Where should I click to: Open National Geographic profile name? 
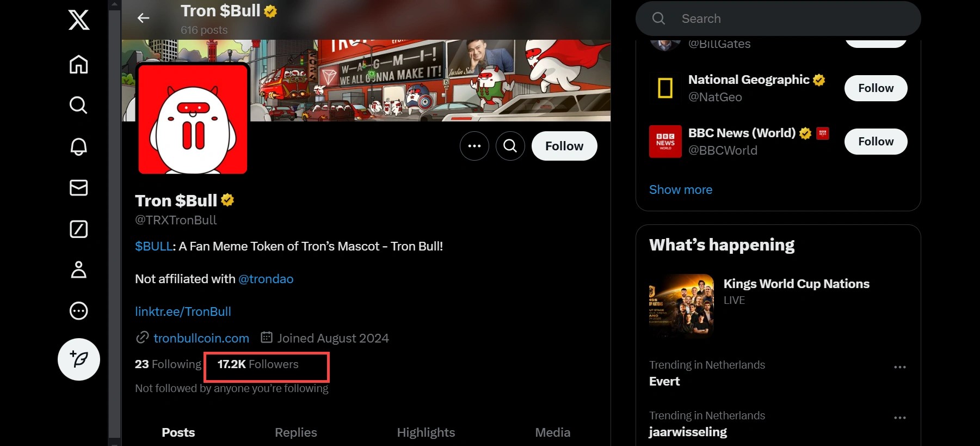click(x=749, y=80)
